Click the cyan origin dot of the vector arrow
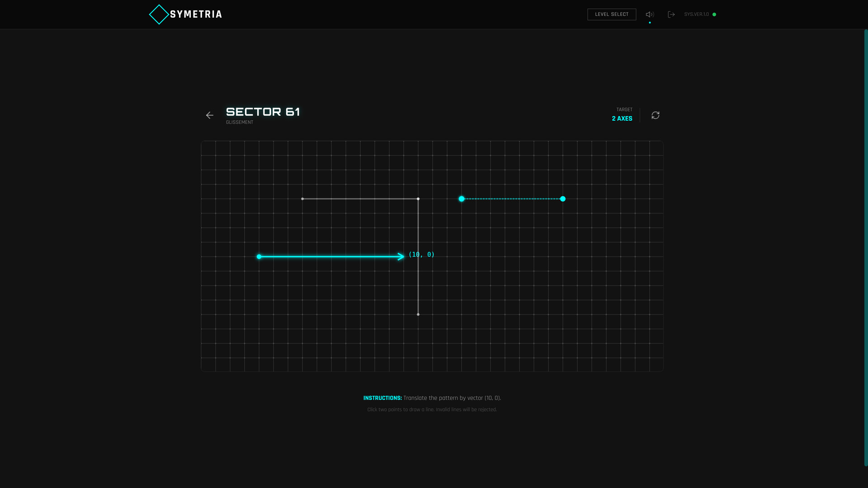This screenshot has height=488, width=868. tap(259, 257)
